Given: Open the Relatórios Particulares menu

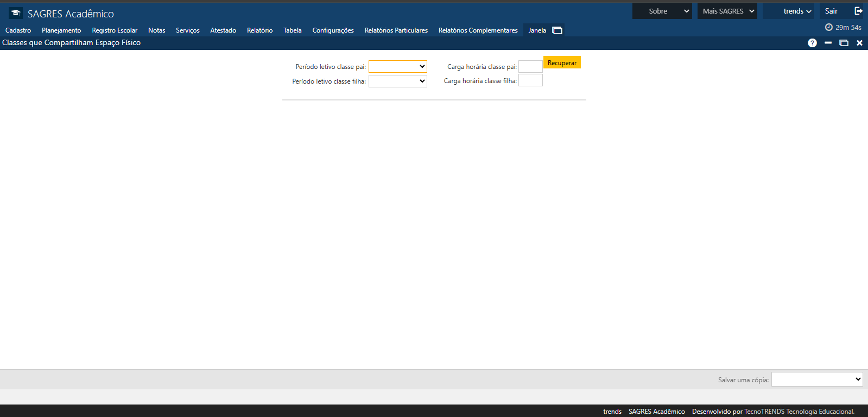Looking at the screenshot, I should point(396,30).
